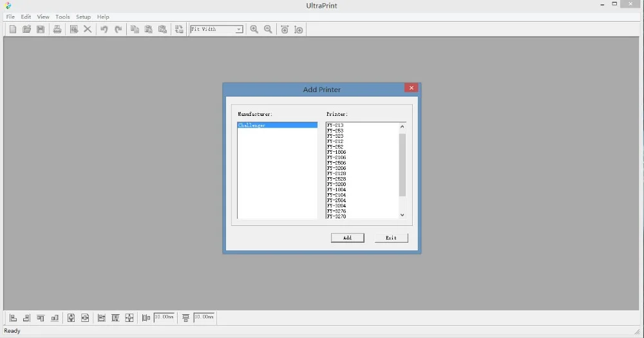644x338 pixels.
Task: Click the pack-left arrangement icon
Action: tap(102, 317)
